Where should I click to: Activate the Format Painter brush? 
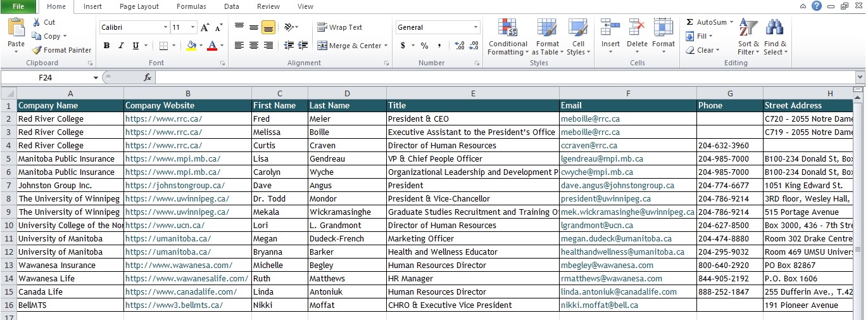point(37,50)
